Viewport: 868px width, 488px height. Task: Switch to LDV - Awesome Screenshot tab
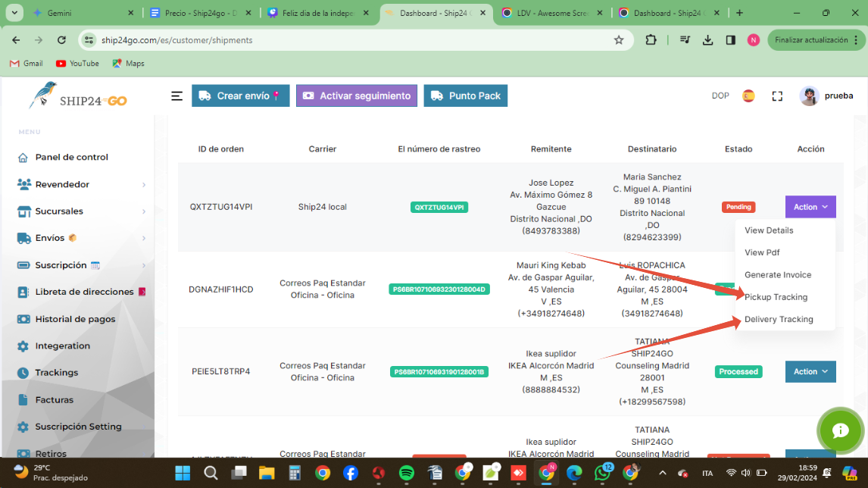552,13
